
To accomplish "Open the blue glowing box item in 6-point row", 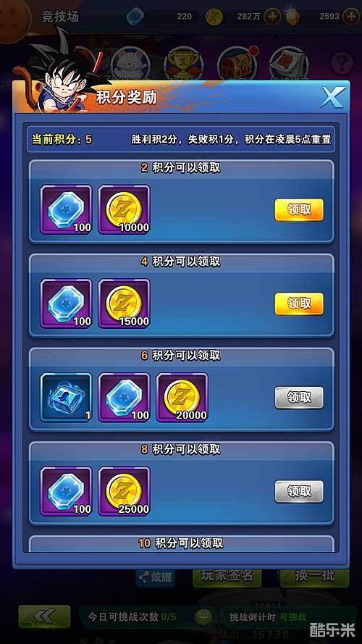I will pyautogui.click(x=66, y=398).
